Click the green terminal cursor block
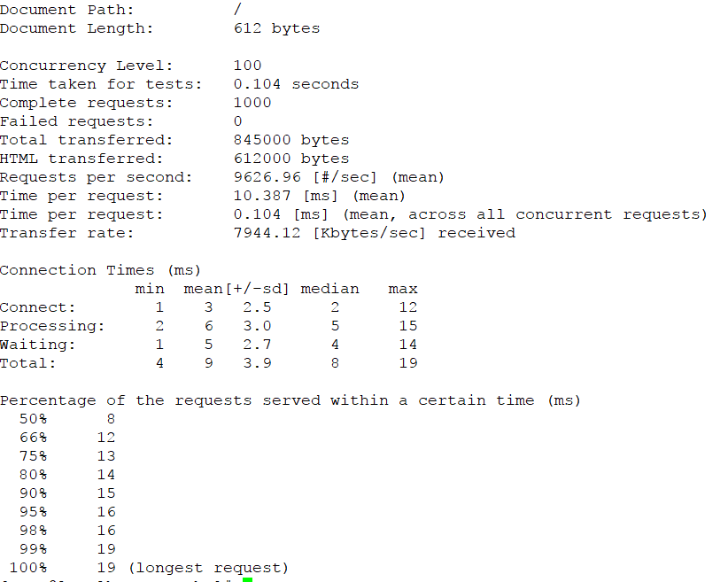This screenshot has width=728, height=582. tap(247, 579)
